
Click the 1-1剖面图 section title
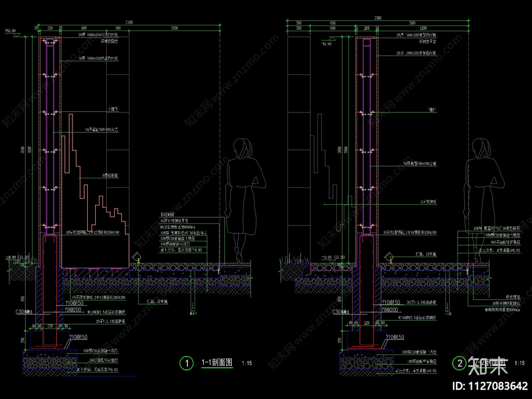217,362
